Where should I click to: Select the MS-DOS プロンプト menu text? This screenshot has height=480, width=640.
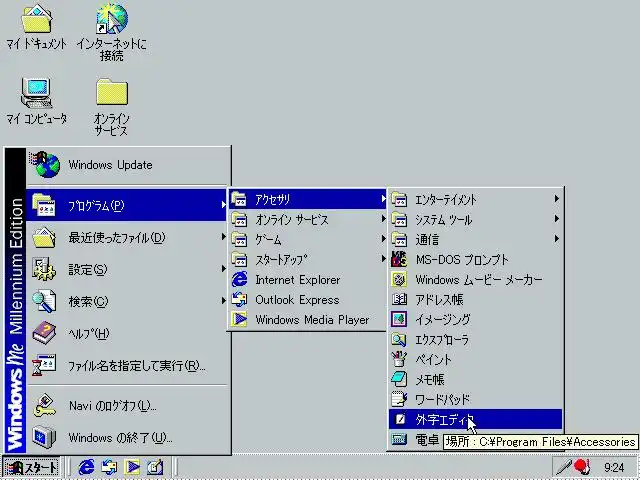tap(462, 260)
